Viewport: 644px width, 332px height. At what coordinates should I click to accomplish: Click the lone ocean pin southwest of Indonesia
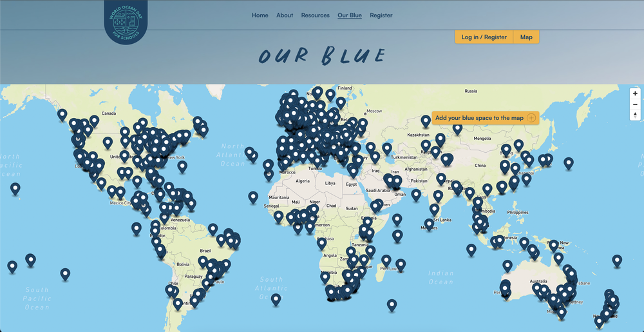coord(471,249)
